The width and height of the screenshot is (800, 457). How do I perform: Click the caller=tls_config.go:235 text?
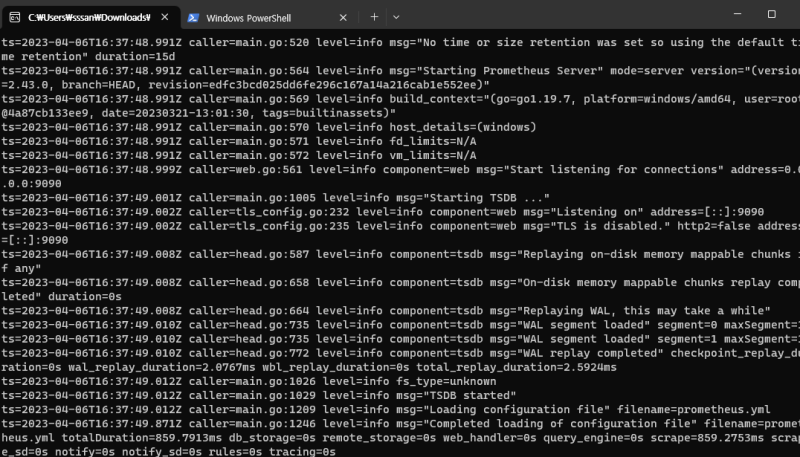pyautogui.click(x=269, y=226)
